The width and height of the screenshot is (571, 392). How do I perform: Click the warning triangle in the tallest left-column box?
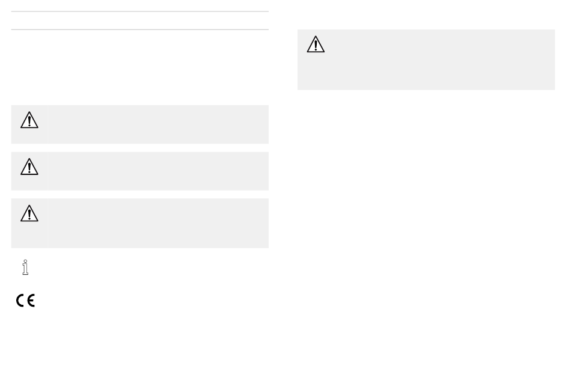pos(29,213)
